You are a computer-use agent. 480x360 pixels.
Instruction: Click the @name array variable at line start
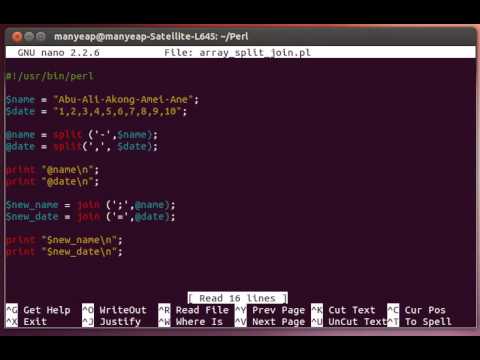pyautogui.click(x=20, y=135)
